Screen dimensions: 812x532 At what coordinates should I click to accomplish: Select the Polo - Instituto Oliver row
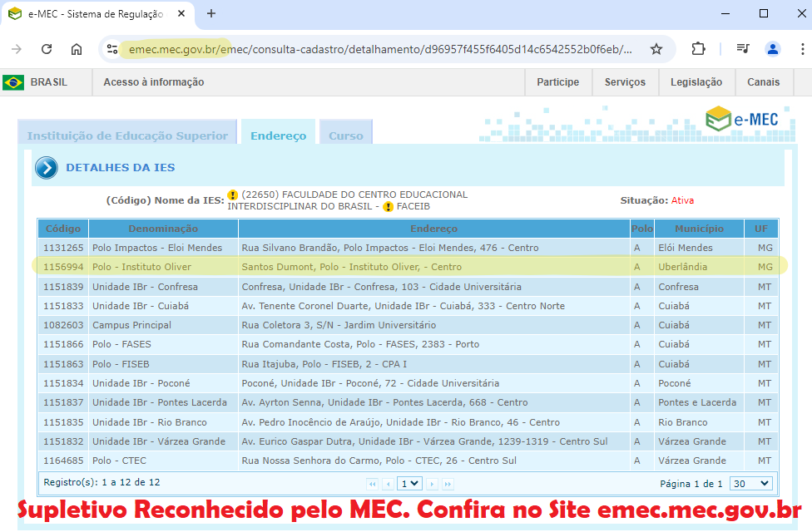[x=141, y=267]
